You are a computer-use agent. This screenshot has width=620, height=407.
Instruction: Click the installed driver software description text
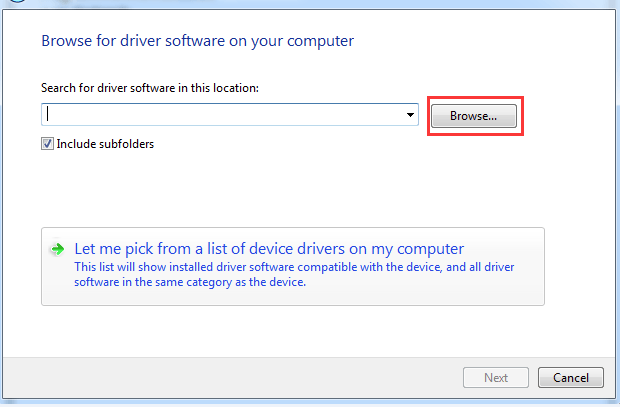click(x=294, y=274)
